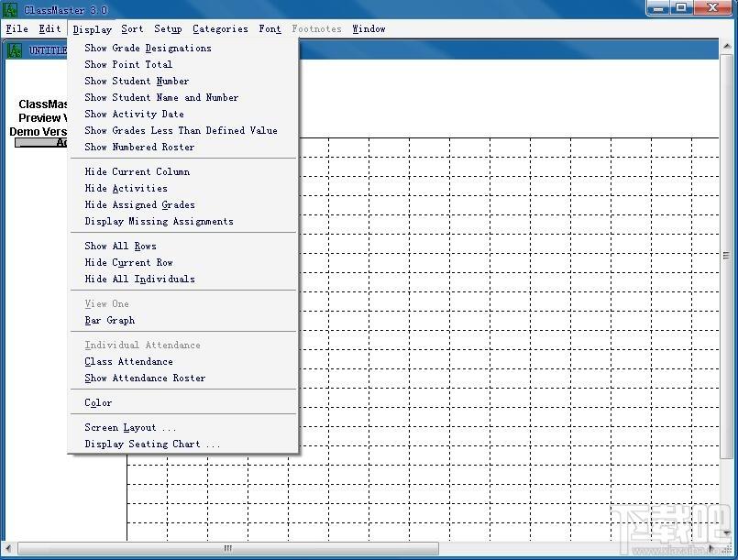Open the Setup menu

pyautogui.click(x=168, y=28)
